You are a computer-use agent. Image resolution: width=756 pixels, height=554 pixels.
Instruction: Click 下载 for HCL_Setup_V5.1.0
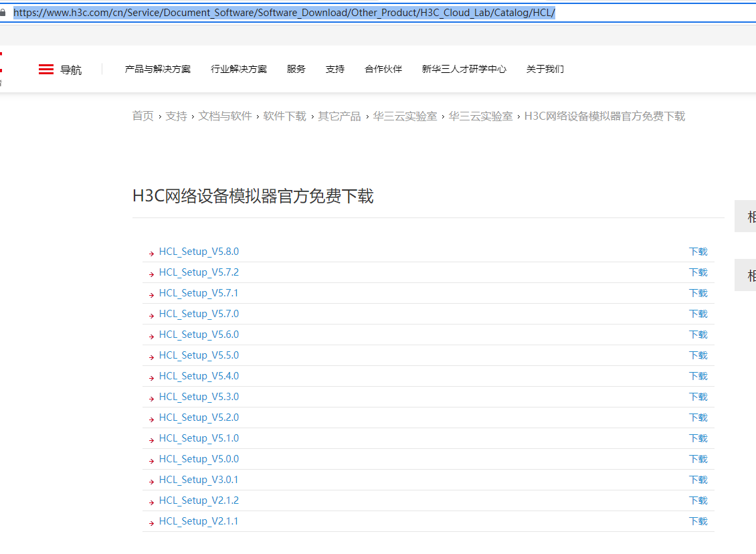pos(698,438)
